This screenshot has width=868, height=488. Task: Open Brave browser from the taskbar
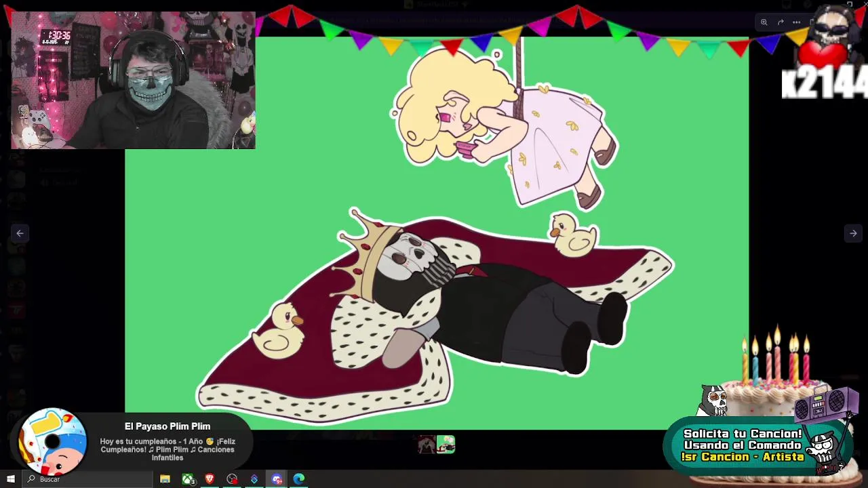click(210, 479)
